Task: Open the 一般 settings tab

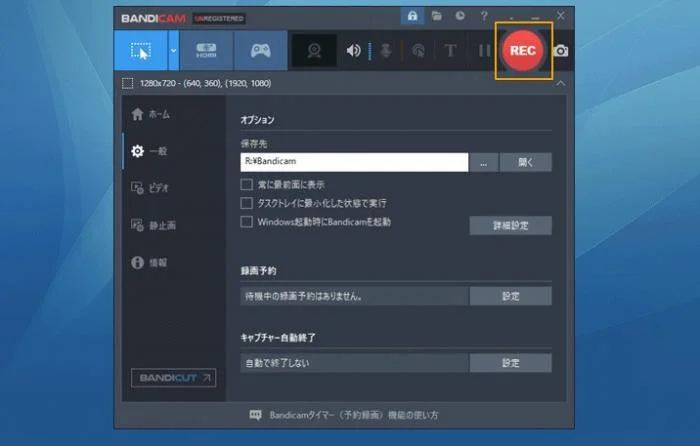Action: tap(151, 151)
